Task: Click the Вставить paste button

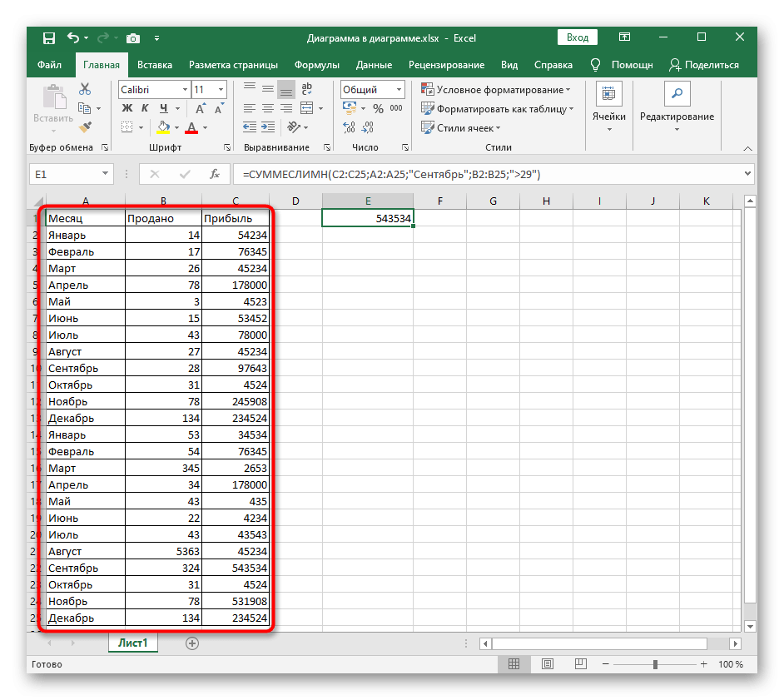Action: [x=53, y=109]
